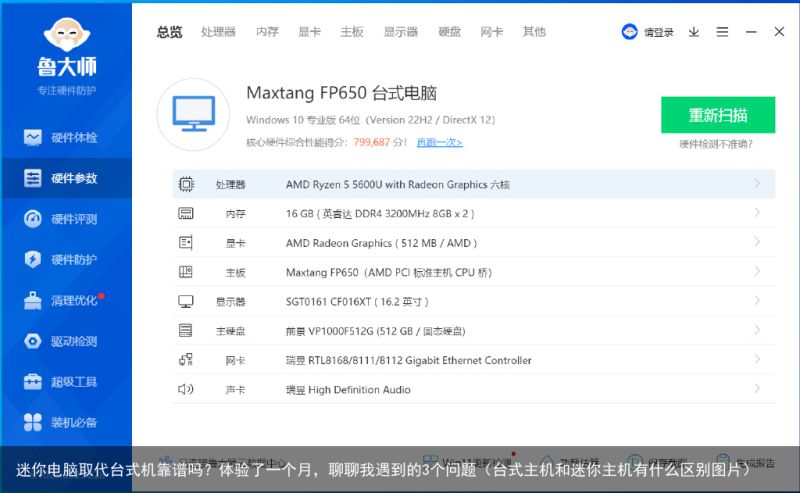800x493 pixels.
Task: Click the network card icon
Action: click(186, 360)
